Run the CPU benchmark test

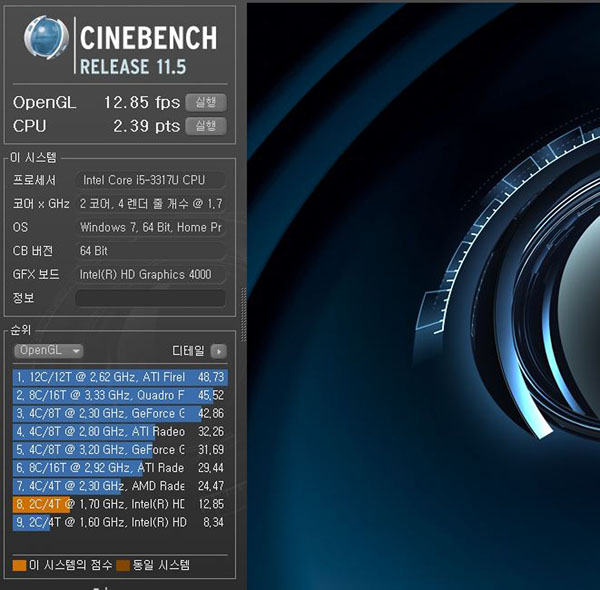pos(206,126)
